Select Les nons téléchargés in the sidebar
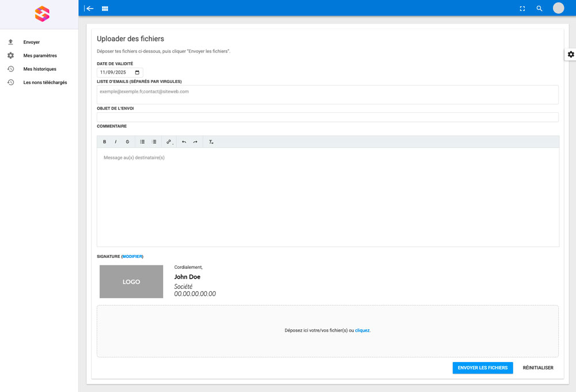 point(44,82)
